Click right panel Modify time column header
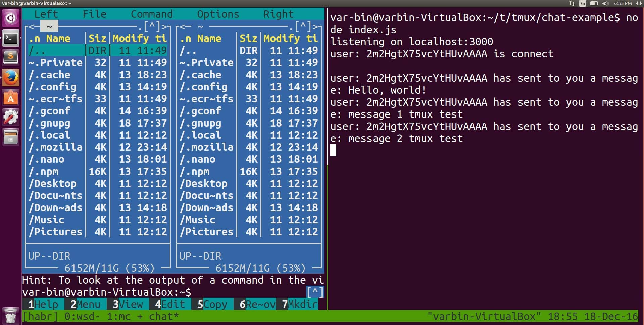This screenshot has width=644, height=325. coord(291,38)
